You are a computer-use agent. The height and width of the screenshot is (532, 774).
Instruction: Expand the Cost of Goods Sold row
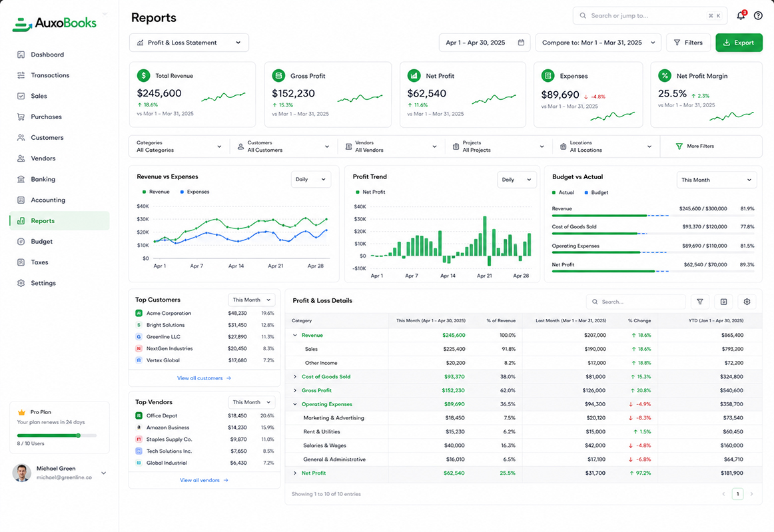(x=295, y=377)
